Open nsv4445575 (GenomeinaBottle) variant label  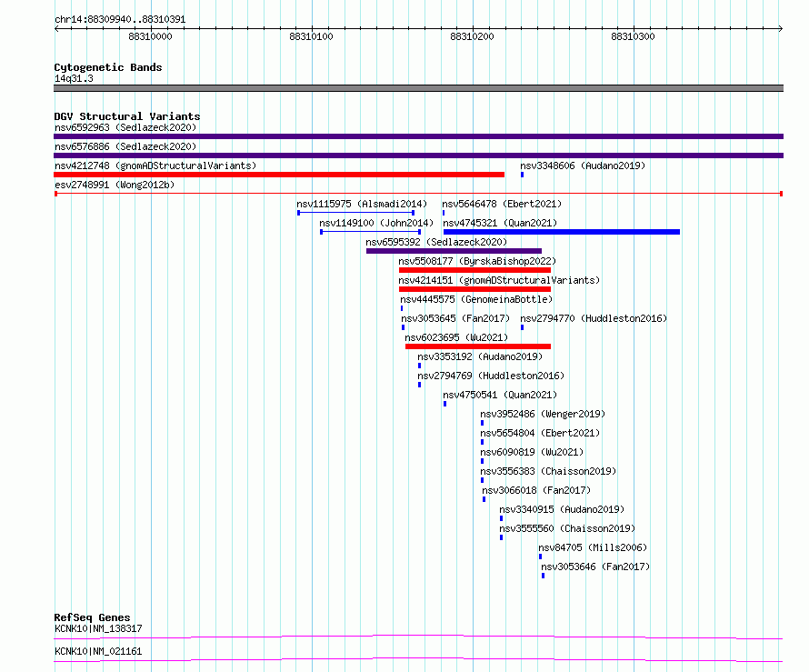click(x=476, y=299)
